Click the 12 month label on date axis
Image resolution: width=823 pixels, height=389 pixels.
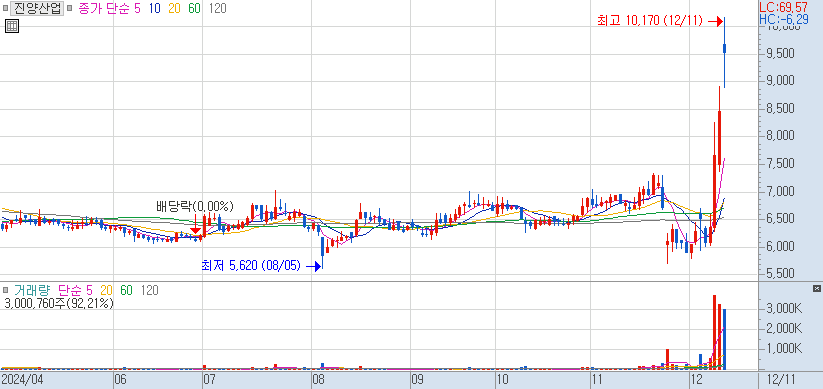(698, 379)
